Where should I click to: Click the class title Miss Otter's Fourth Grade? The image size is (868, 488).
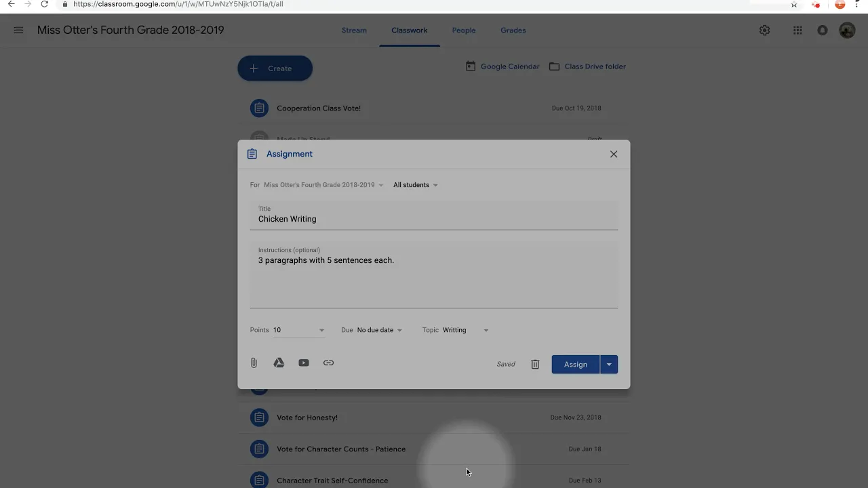tap(130, 30)
